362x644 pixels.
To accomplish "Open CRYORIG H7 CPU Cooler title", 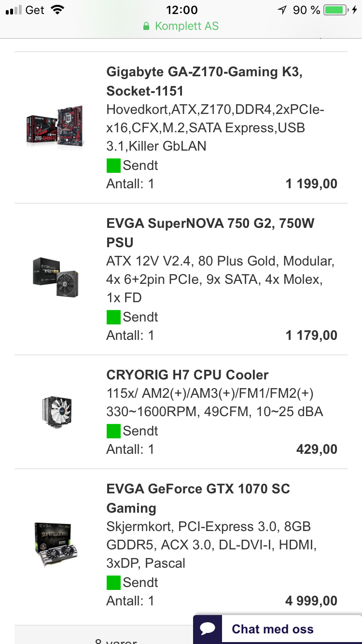I will (187, 375).
